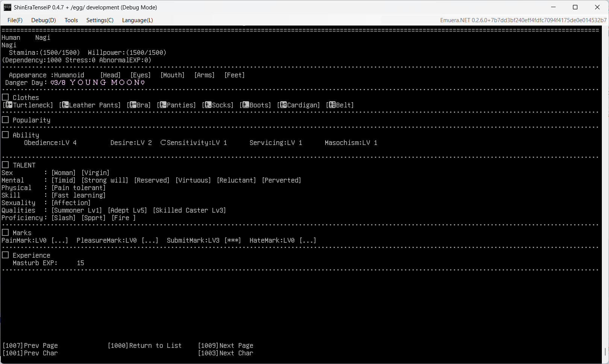Click the [Mouth] appearance tag
The height and width of the screenshot is (364, 609).
click(x=173, y=75)
